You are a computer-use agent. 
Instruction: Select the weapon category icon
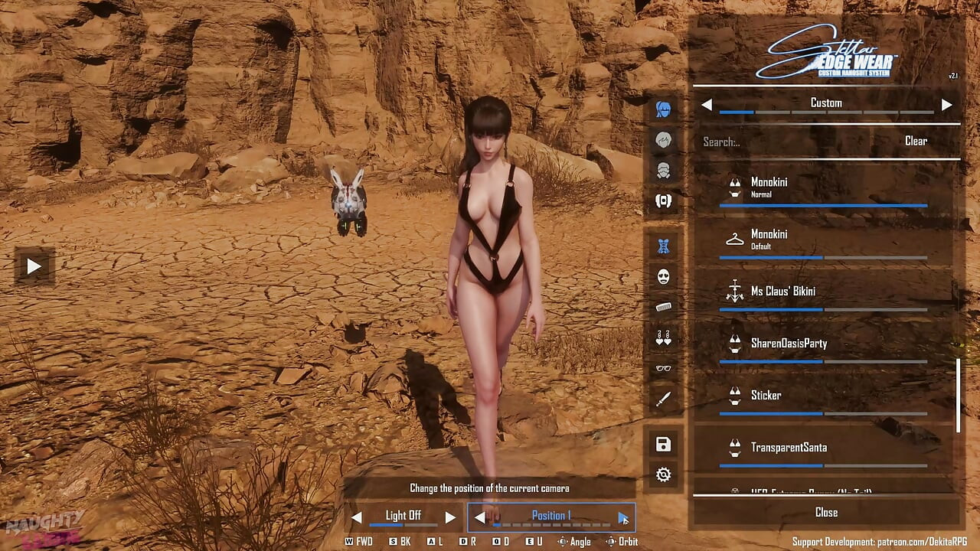coord(663,399)
